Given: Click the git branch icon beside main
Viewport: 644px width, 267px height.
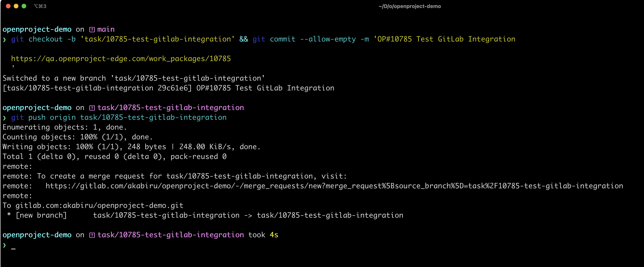Looking at the screenshot, I should [92, 29].
